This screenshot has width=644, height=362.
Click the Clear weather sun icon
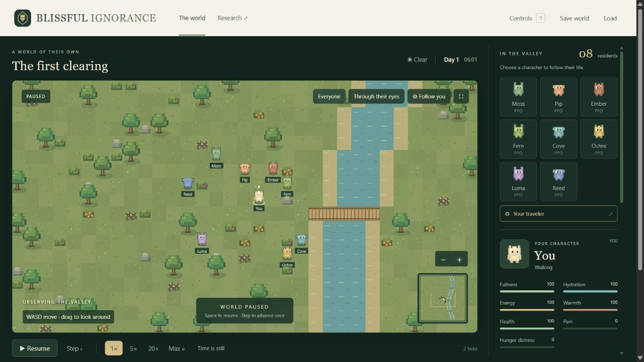(410, 59)
